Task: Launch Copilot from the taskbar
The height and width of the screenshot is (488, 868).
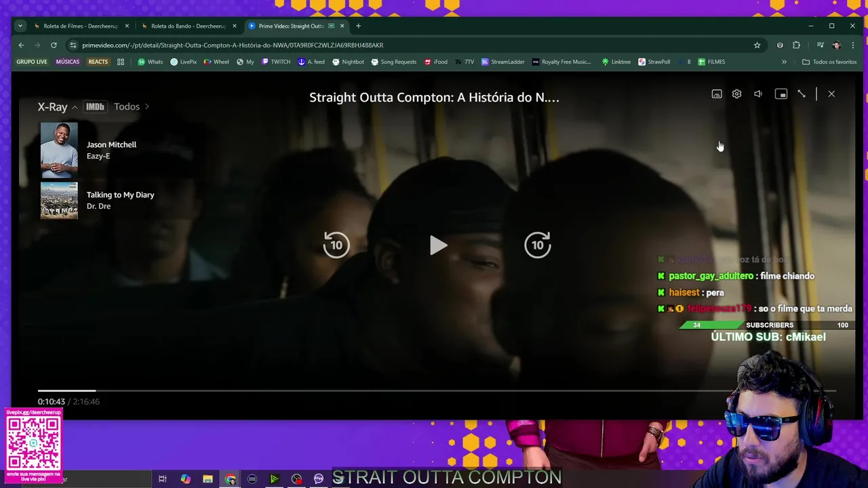Action: (x=185, y=479)
